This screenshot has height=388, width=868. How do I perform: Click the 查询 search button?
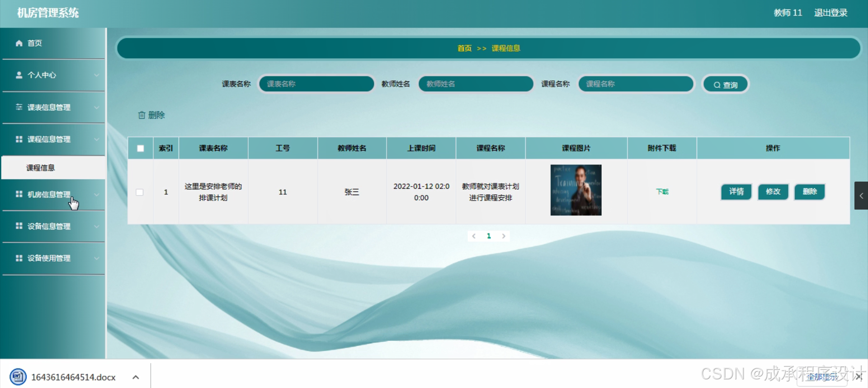(726, 84)
